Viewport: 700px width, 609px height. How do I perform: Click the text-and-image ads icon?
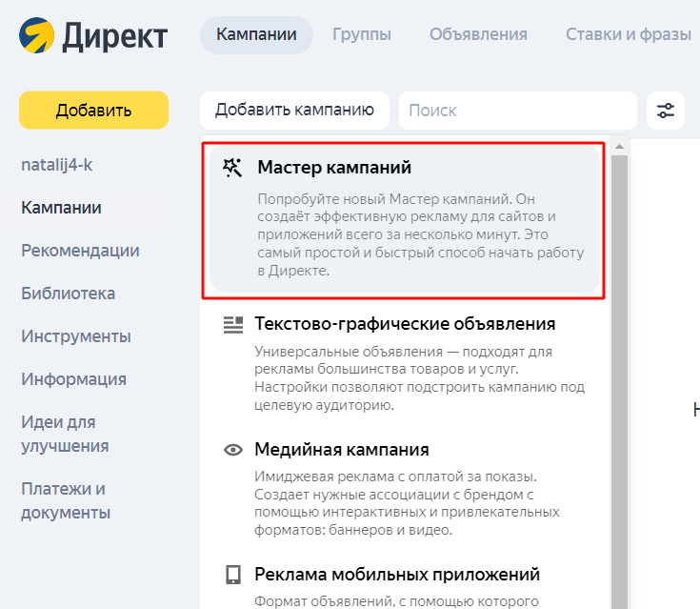[232, 325]
